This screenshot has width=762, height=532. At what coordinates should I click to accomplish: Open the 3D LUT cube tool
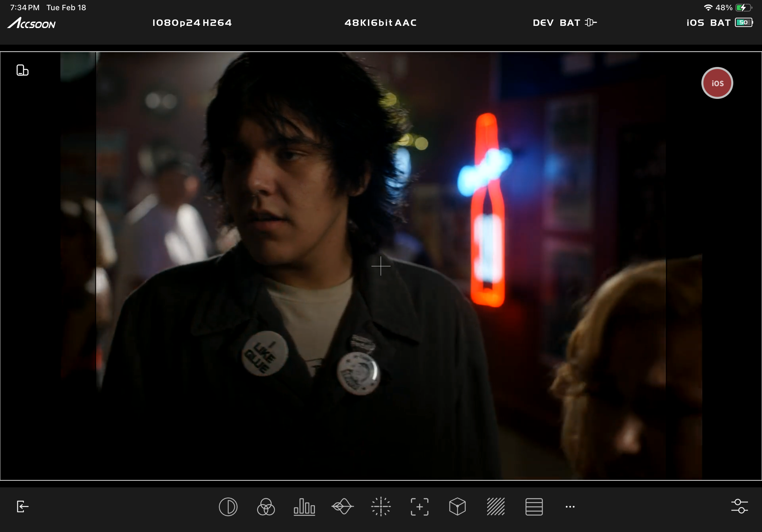tap(457, 507)
